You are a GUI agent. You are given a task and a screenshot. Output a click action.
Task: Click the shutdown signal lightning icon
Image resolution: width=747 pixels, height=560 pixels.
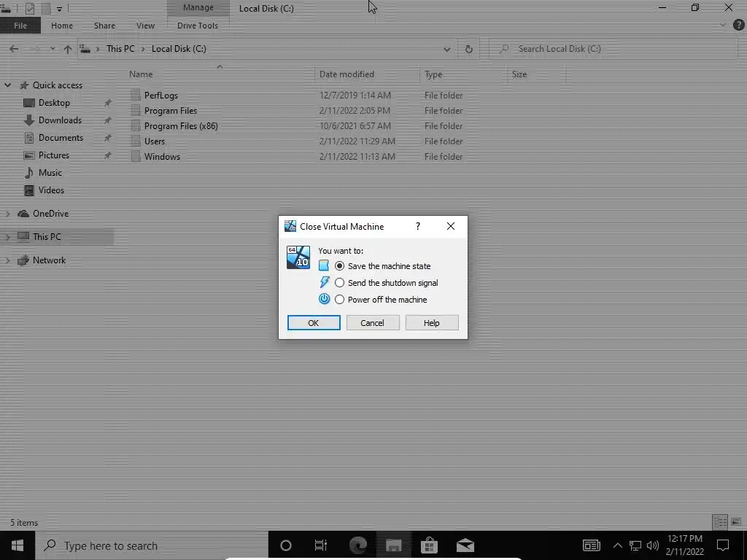(x=325, y=282)
